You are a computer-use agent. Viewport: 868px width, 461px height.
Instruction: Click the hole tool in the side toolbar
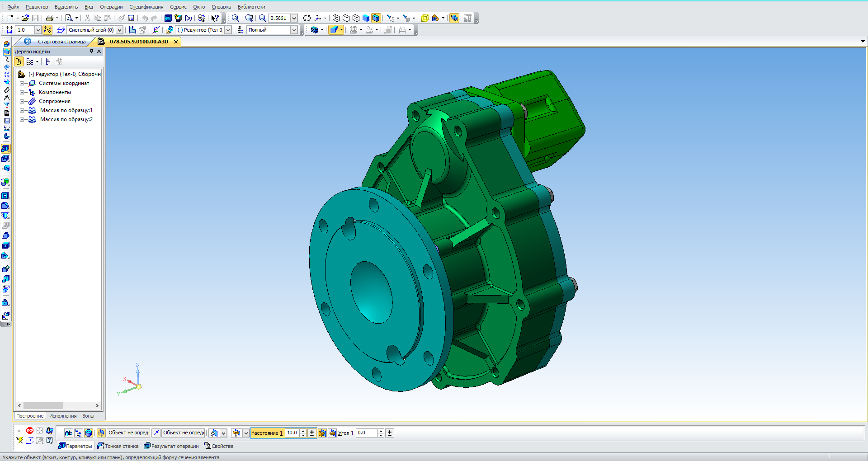pyautogui.click(x=6, y=216)
